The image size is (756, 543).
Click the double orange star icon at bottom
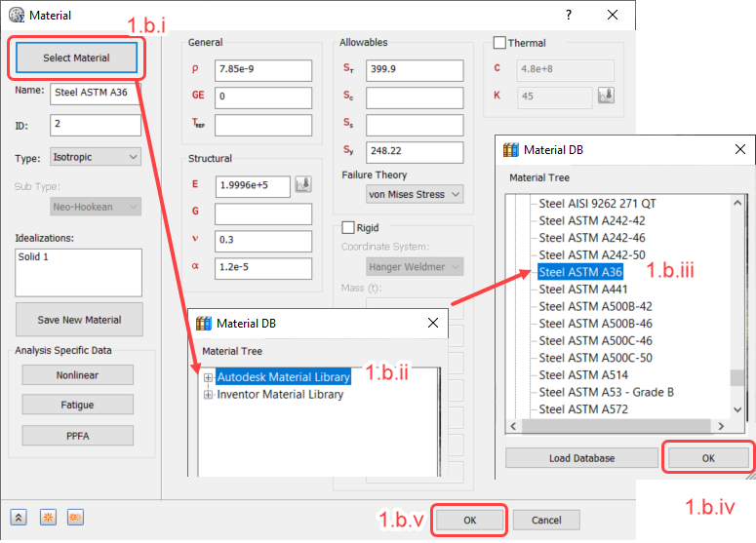(x=75, y=518)
